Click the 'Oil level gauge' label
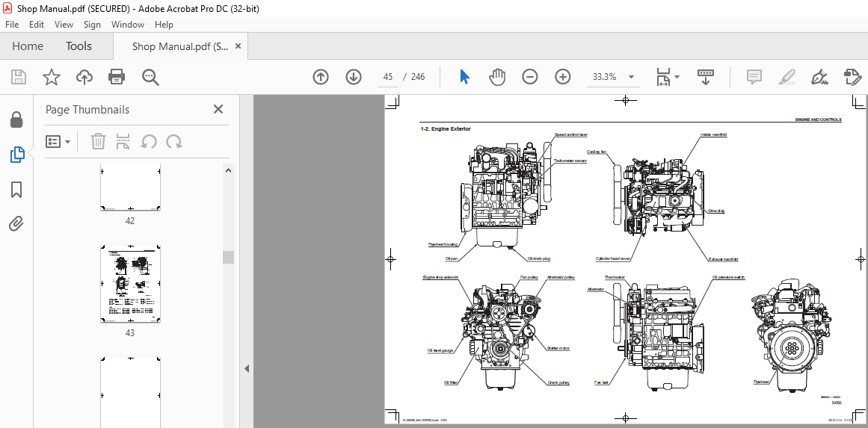868x428 pixels. coord(440,350)
